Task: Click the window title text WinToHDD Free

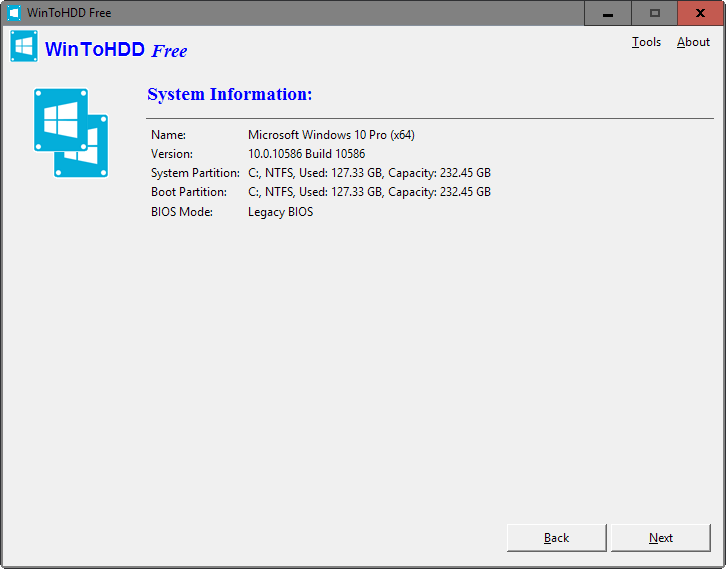Action: point(69,13)
